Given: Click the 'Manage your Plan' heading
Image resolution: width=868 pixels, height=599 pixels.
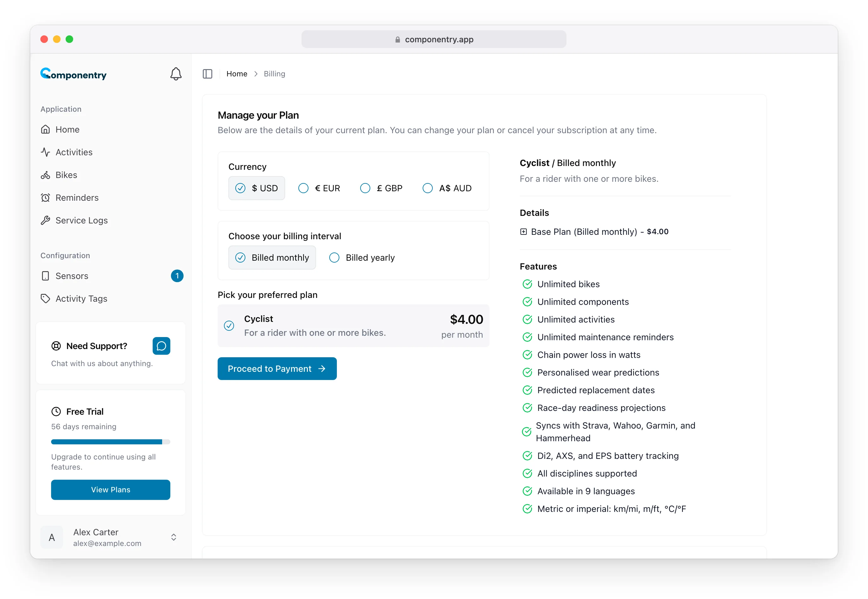Looking at the screenshot, I should coord(258,115).
